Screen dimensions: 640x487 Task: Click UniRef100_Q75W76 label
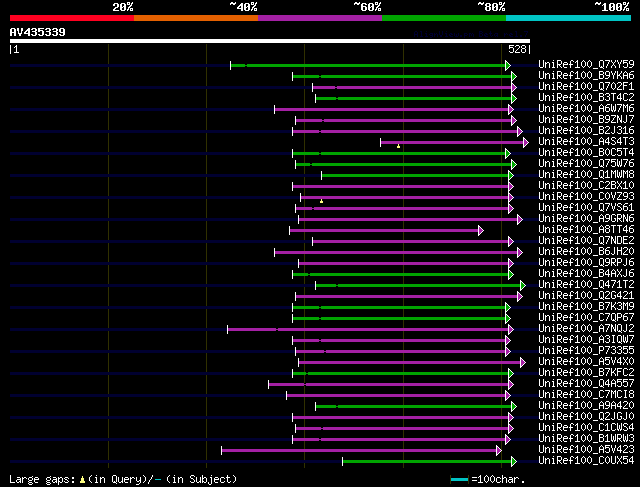click(x=586, y=164)
